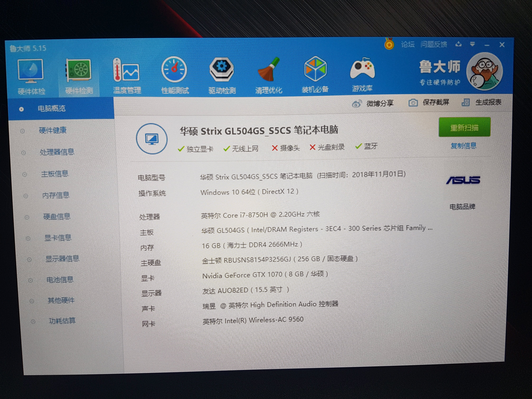Open 硬件体检 hardware checkup icon

(31, 77)
